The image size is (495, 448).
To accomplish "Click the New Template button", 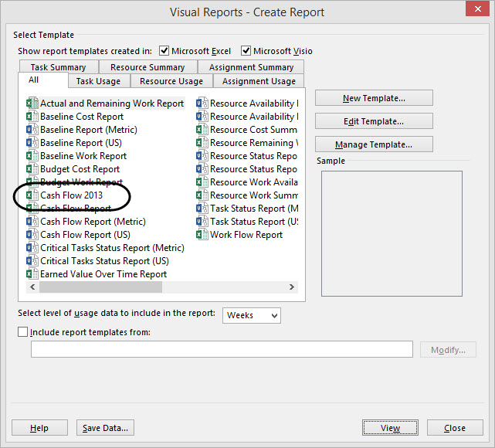I will pos(374,98).
